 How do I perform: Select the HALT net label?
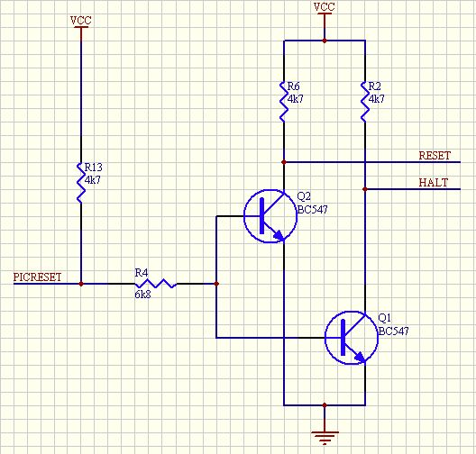tap(434, 183)
